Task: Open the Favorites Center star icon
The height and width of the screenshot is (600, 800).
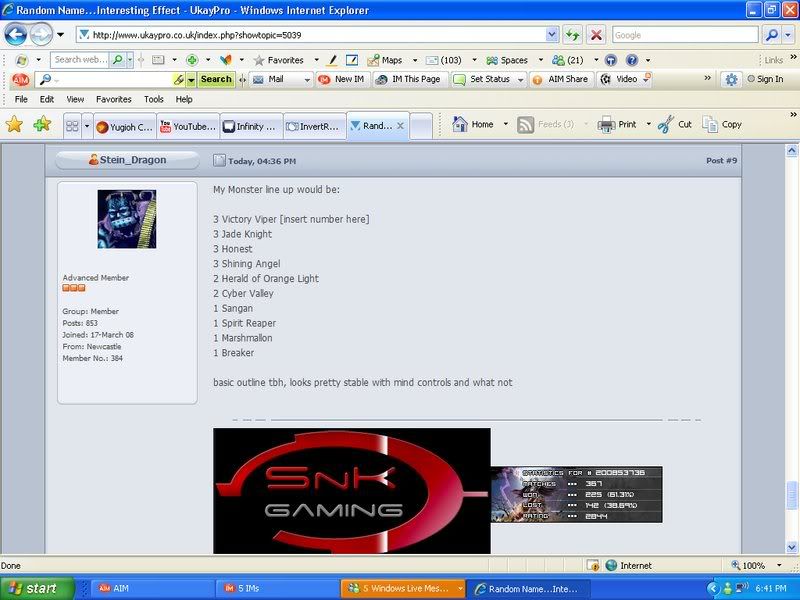Action: point(15,125)
